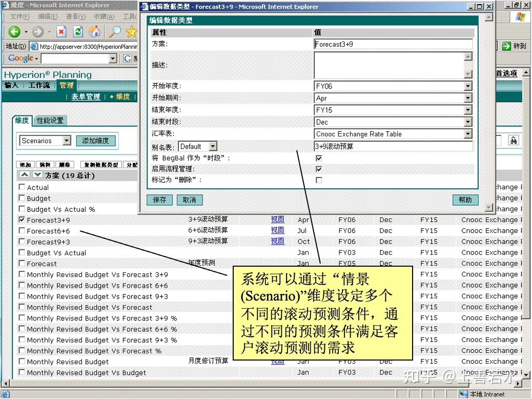The image size is (532, 399).
Task: Click the 视图 link for Forecast3+9
Action: point(278,219)
